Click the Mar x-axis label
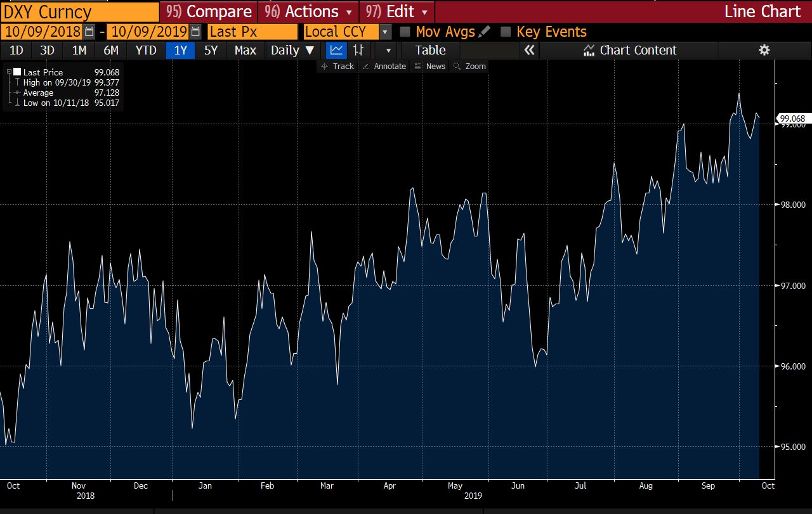 point(327,486)
